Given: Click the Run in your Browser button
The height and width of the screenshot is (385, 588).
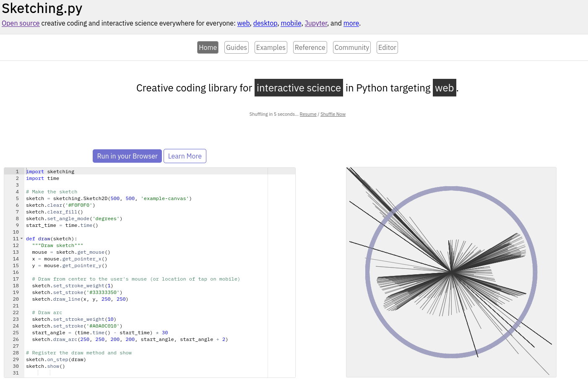Looking at the screenshot, I should (127, 156).
